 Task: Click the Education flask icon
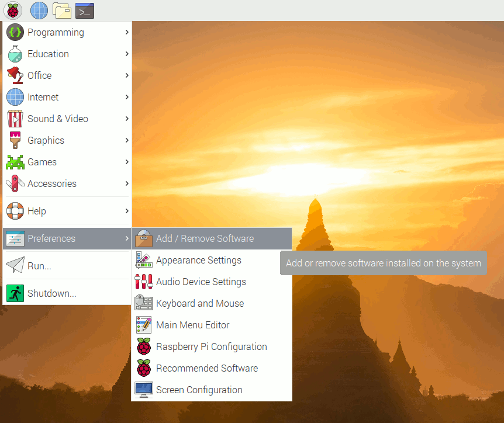(x=15, y=54)
